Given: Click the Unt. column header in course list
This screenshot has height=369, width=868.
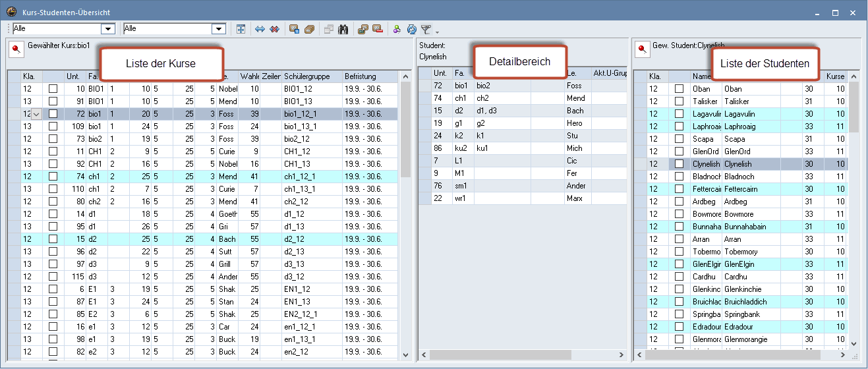Looking at the screenshot, I should (x=75, y=76).
